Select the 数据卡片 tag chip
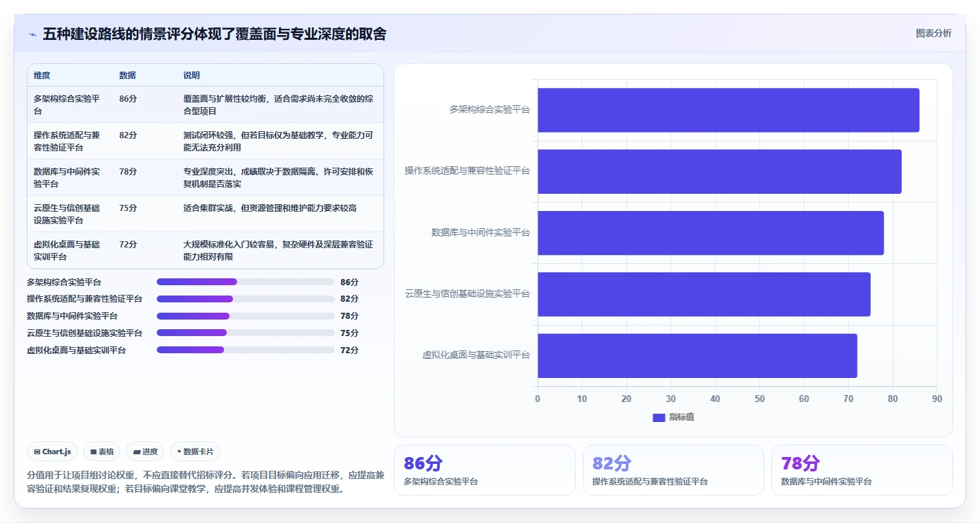Viewport: 980px width, 523px height. [195, 452]
